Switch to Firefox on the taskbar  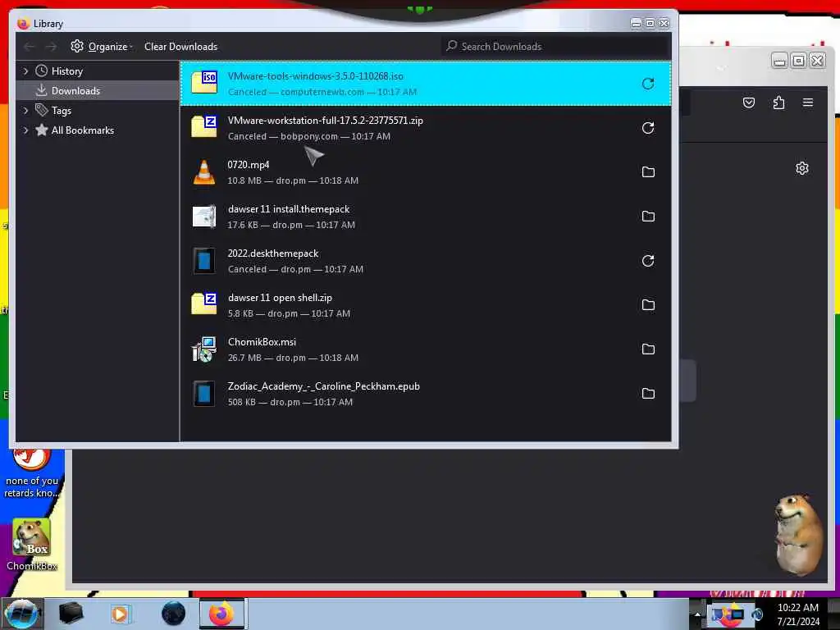coord(221,614)
